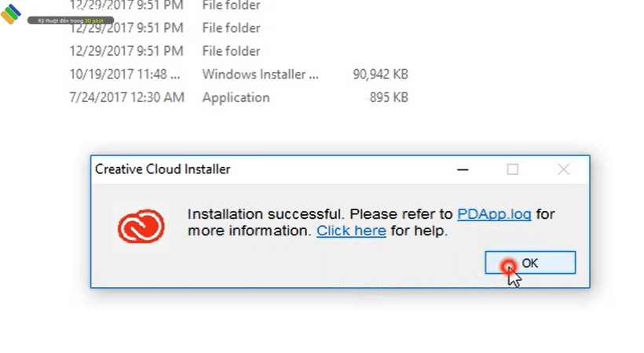Click the 7/24/2017 12:30 AM date
Screen dimensions: 644x353
coord(126,98)
